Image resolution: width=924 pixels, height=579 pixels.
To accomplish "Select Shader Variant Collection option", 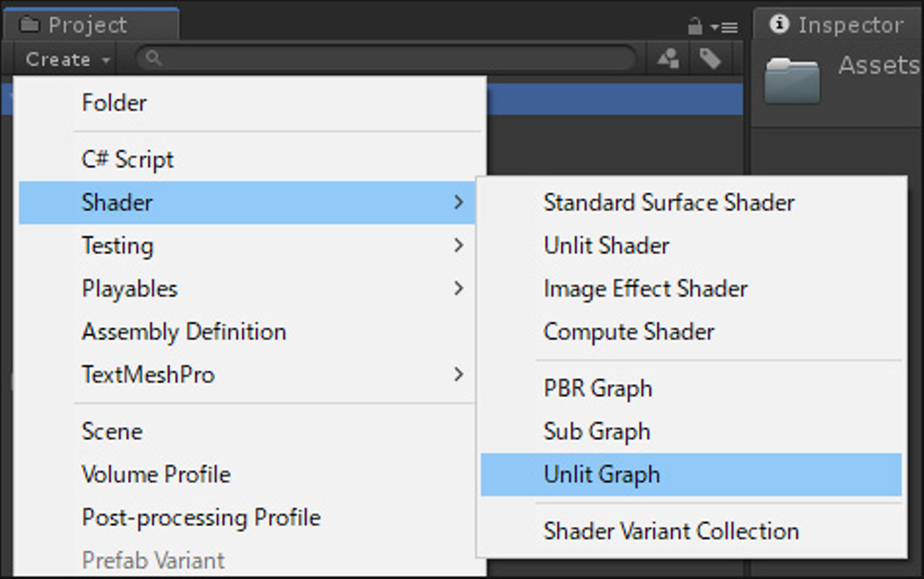I will point(691,531).
